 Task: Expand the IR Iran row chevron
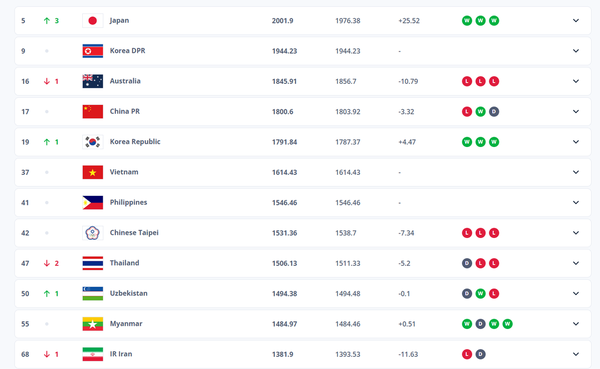coord(576,354)
